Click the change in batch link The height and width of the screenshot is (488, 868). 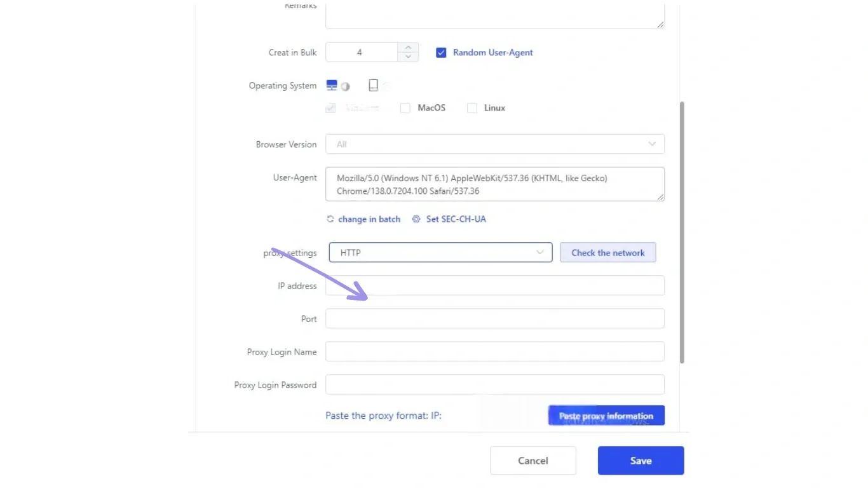coord(369,219)
